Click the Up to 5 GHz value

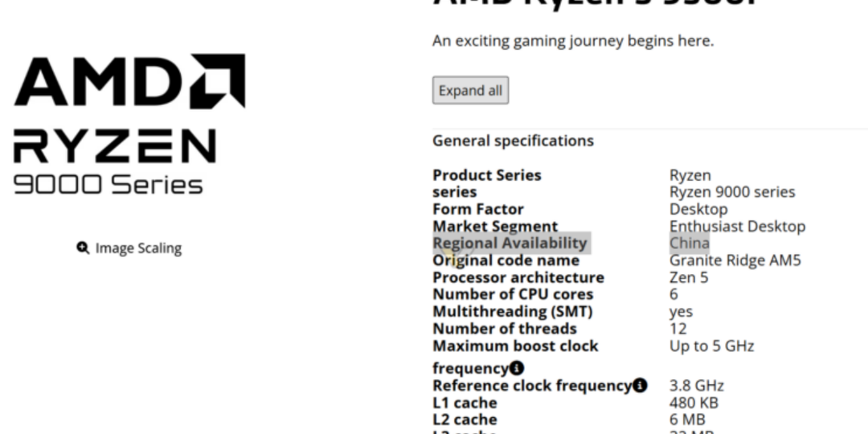(711, 346)
